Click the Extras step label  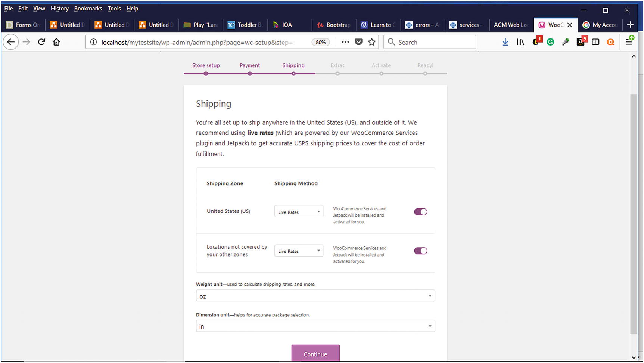[x=337, y=65]
